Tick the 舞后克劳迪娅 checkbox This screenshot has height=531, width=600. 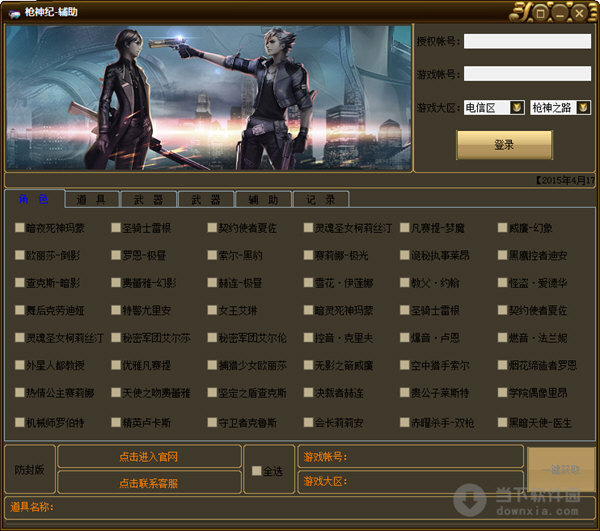click(x=20, y=310)
